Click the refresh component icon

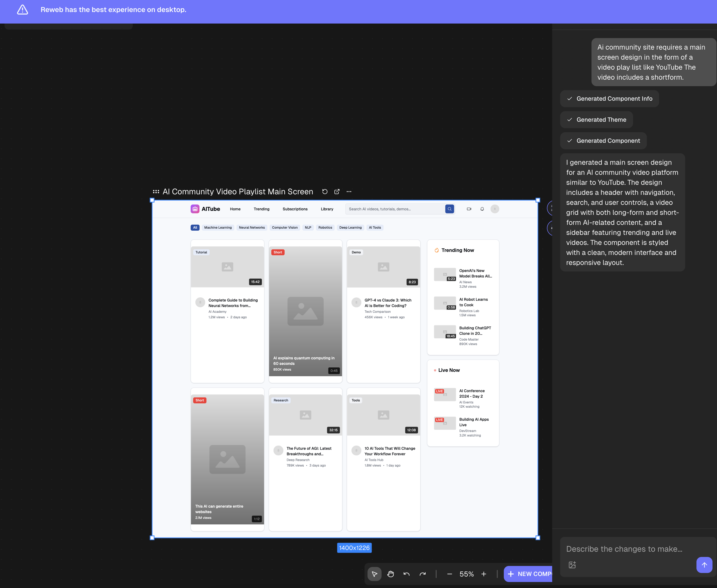pyautogui.click(x=325, y=192)
